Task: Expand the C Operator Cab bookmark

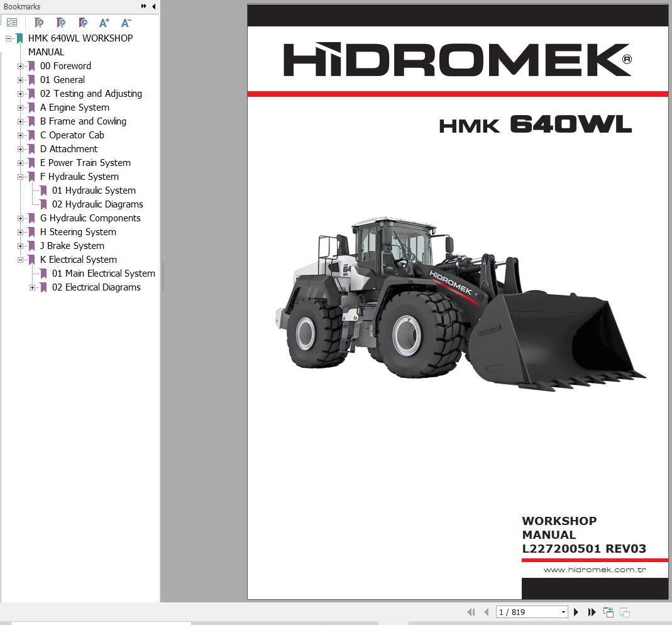Action: (20, 135)
